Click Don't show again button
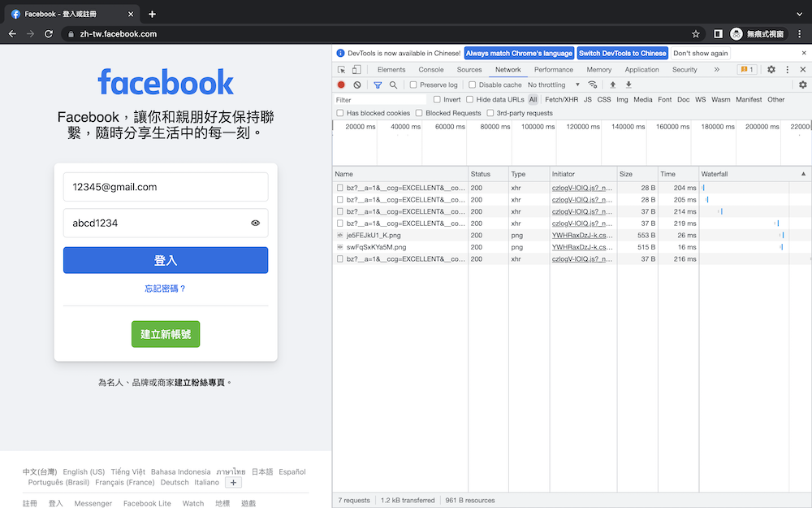Viewport: 812px width, 508px height. click(x=700, y=53)
